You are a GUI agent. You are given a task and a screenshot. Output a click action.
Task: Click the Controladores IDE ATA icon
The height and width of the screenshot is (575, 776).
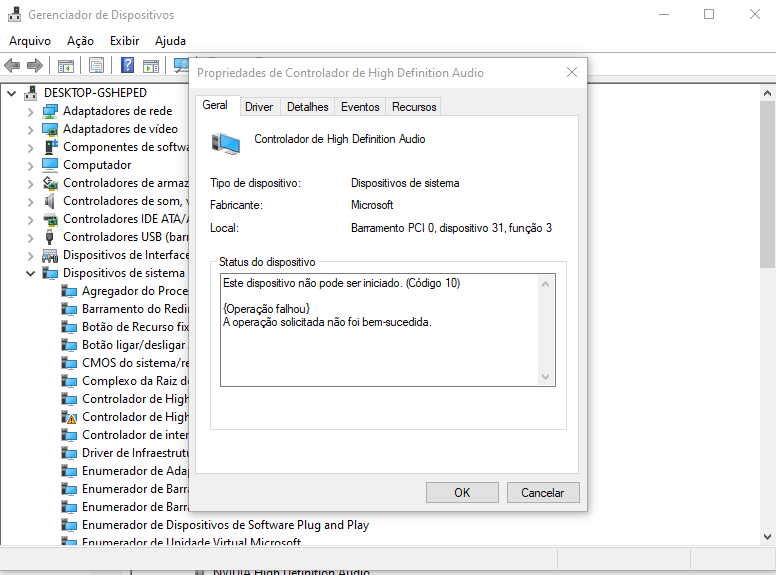(50, 219)
